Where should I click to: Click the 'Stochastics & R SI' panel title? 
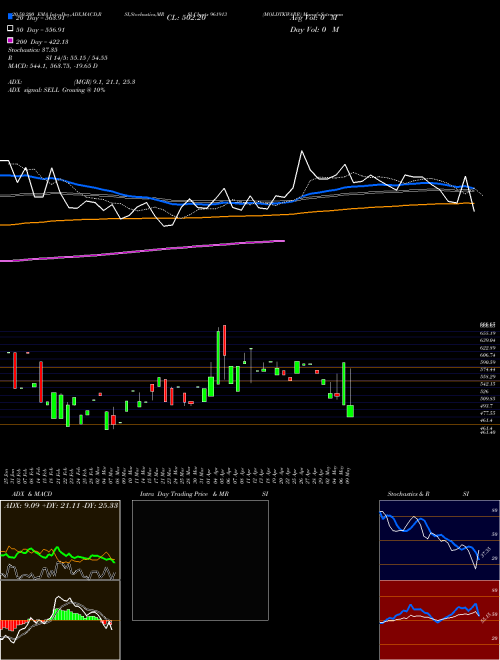[428, 494]
